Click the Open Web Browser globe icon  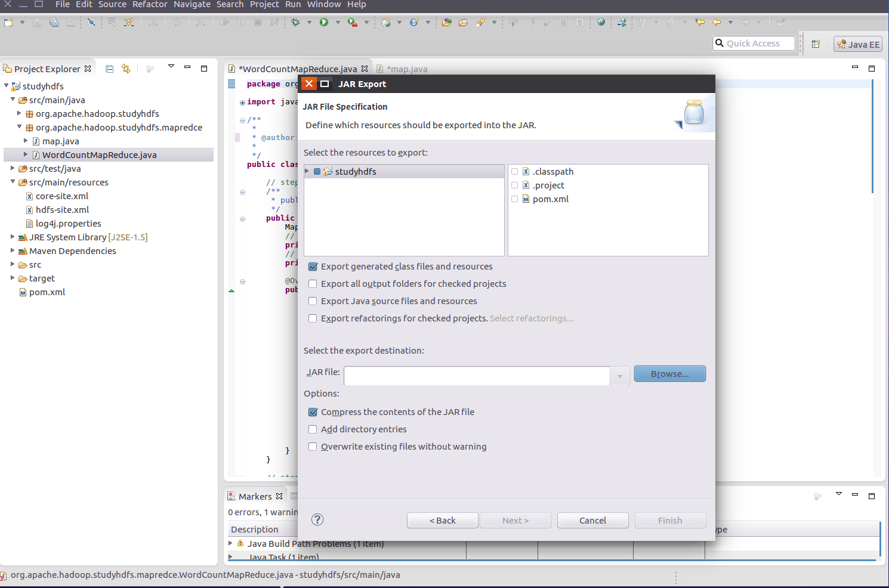point(601,22)
